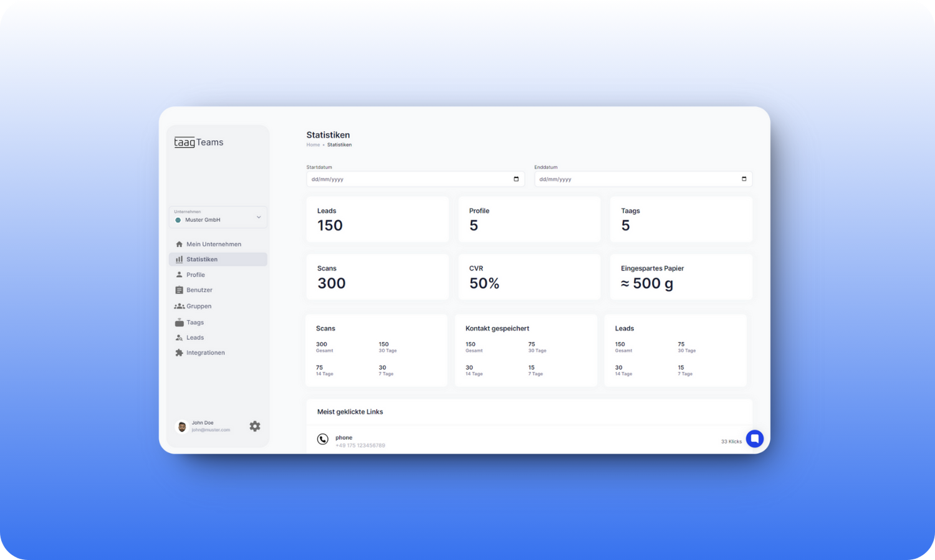Click the Gruppen people icon in sidebar
The image size is (935, 560).
coord(179,306)
